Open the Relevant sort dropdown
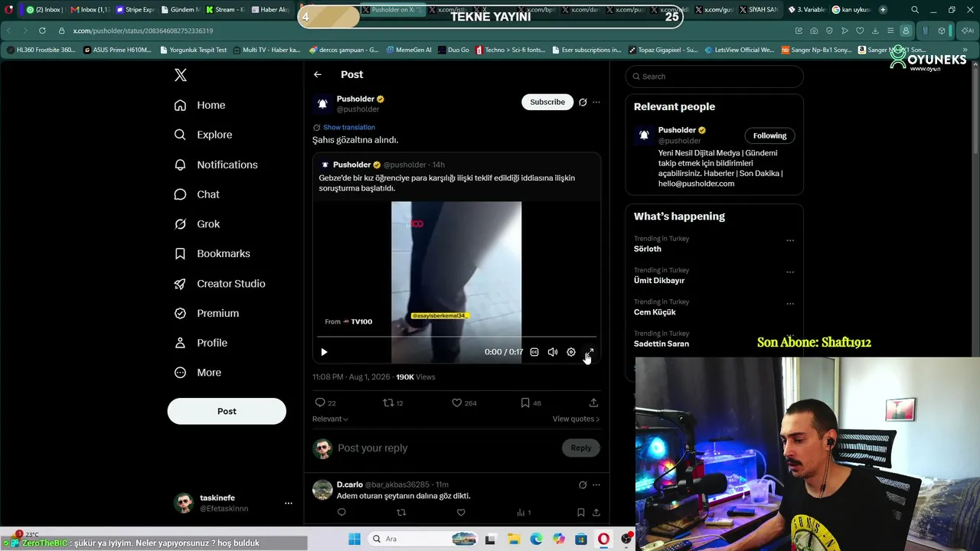Image resolution: width=980 pixels, height=551 pixels. pyautogui.click(x=330, y=419)
